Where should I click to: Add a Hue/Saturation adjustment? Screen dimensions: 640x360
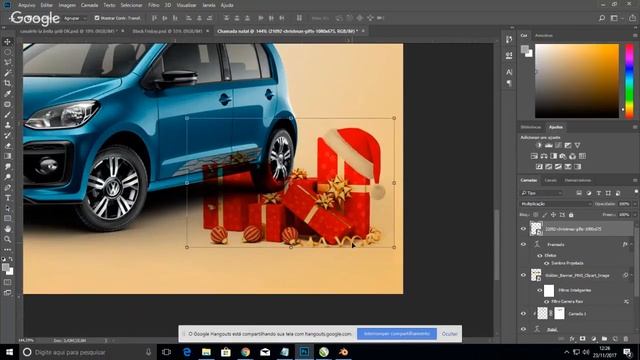pyautogui.click(x=534, y=156)
